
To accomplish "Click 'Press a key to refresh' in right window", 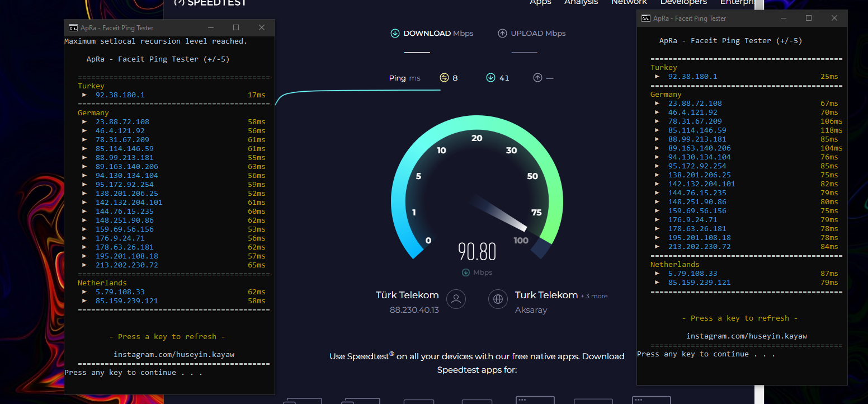I will click(x=740, y=318).
